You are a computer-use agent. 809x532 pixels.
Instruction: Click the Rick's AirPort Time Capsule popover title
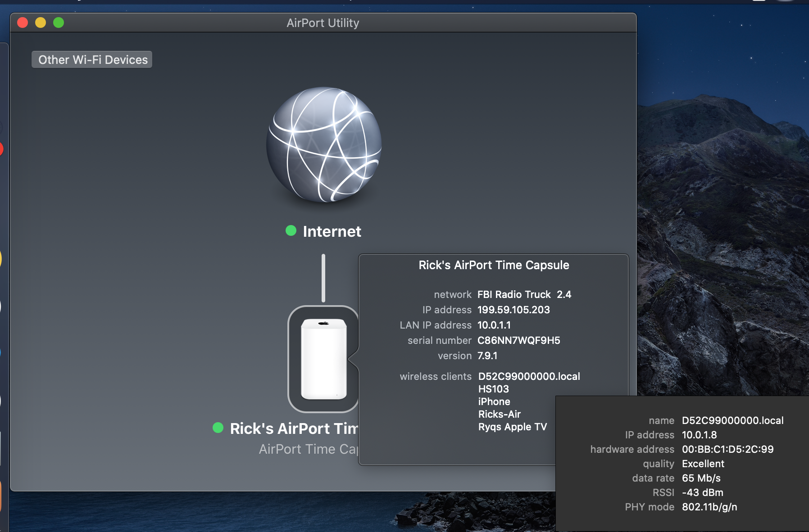point(494,265)
